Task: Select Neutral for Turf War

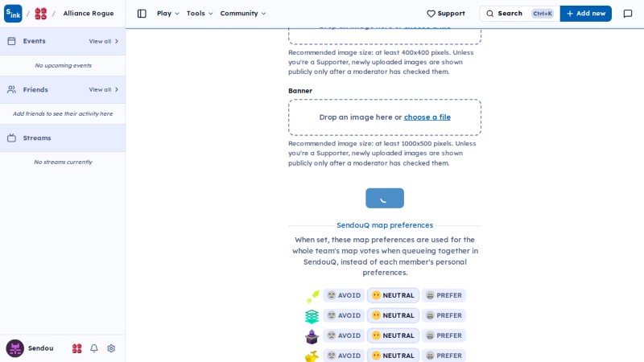Action: tap(393, 295)
